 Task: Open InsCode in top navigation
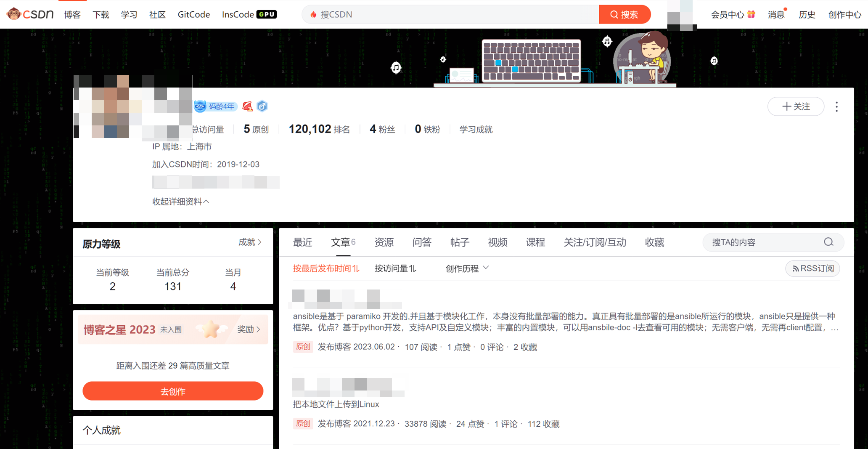238,15
